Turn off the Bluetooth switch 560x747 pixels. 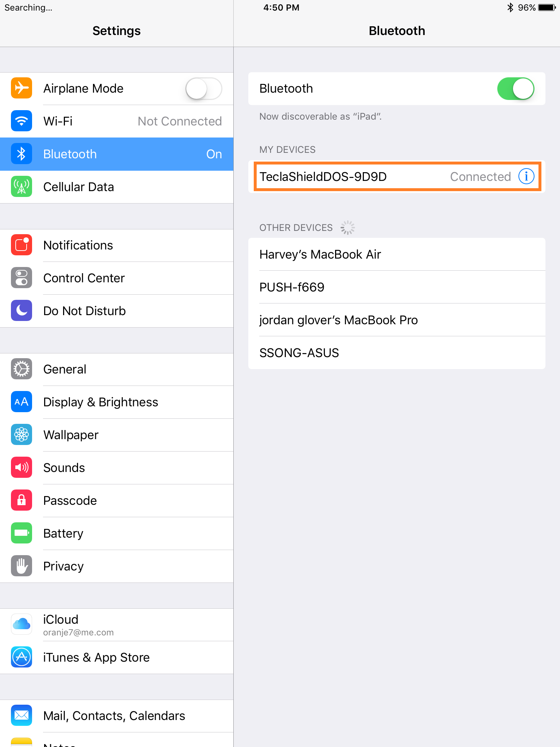pos(516,89)
